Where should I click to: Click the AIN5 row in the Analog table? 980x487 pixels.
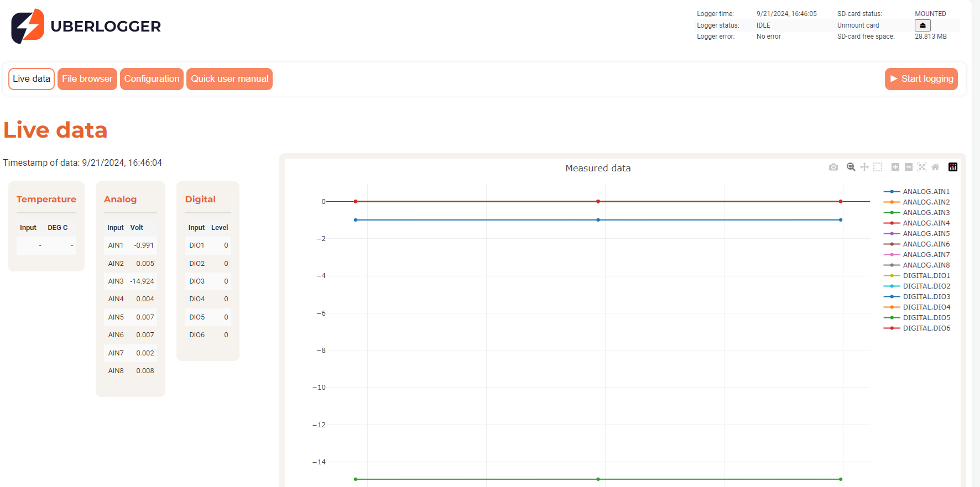pyautogui.click(x=131, y=317)
